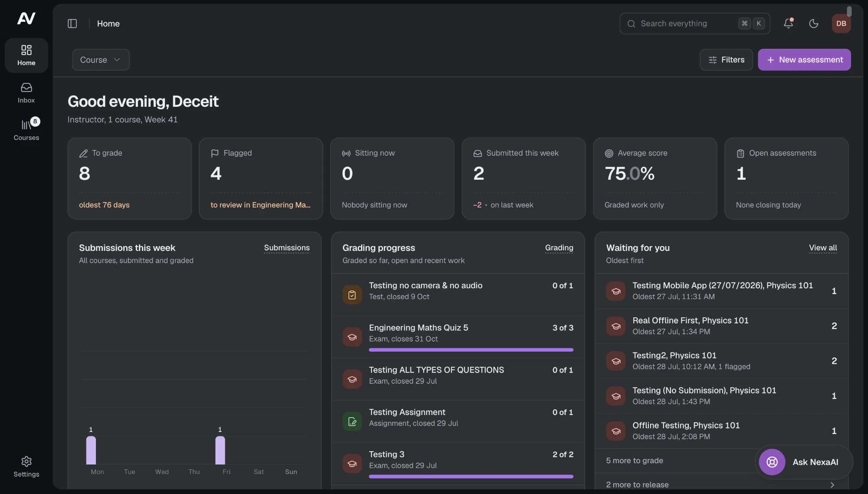Image resolution: width=868 pixels, height=494 pixels.
Task: Open the To grade card
Action: pyautogui.click(x=129, y=178)
